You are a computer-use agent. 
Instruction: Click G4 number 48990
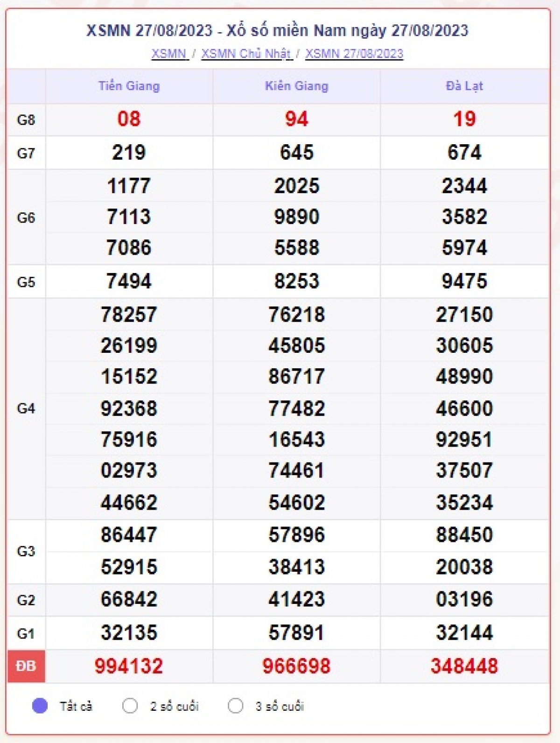click(x=464, y=376)
